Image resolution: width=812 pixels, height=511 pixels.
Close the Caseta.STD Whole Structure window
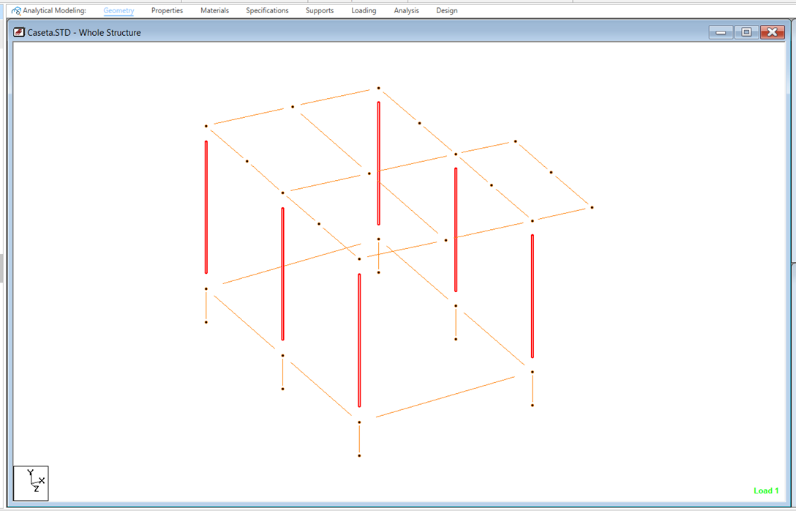pyautogui.click(x=772, y=32)
